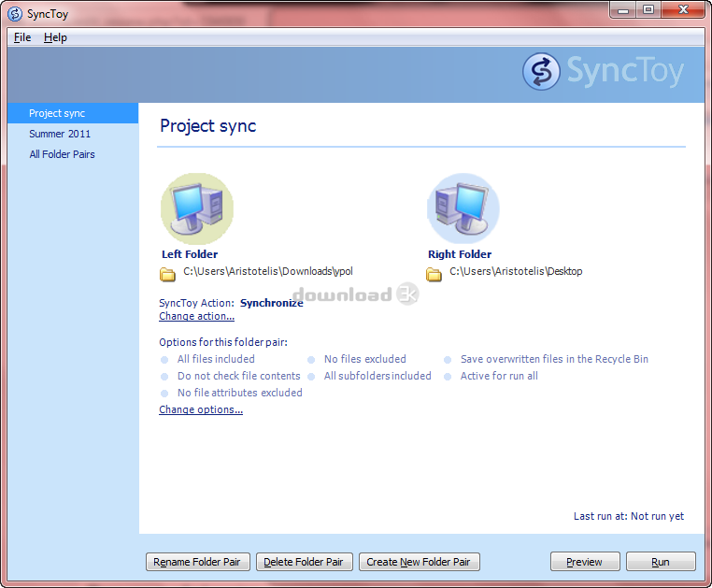The height and width of the screenshot is (588, 712).
Task: Click the Rename Folder Pair button
Action: (198, 562)
